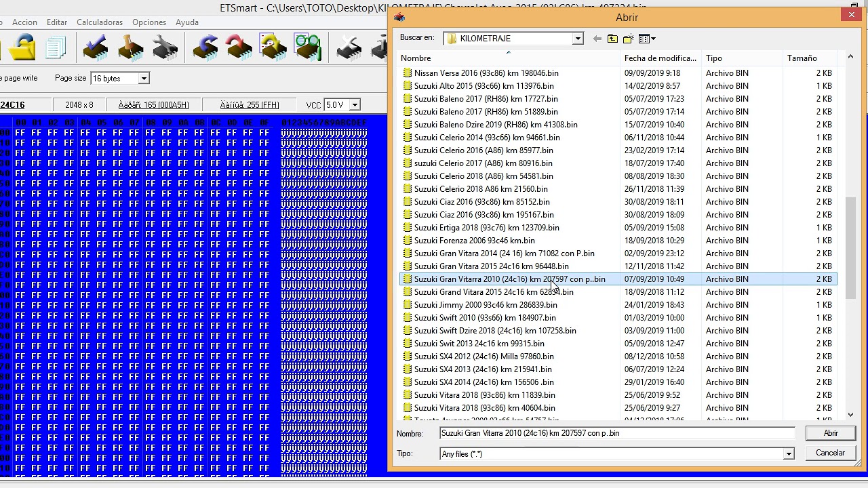Image resolution: width=868 pixels, height=488 pixels.
Task: Select Suzuki Baleno 2017 (RH86) km 51889.bin
Action: pyautogui.click(x=486, y=111)
